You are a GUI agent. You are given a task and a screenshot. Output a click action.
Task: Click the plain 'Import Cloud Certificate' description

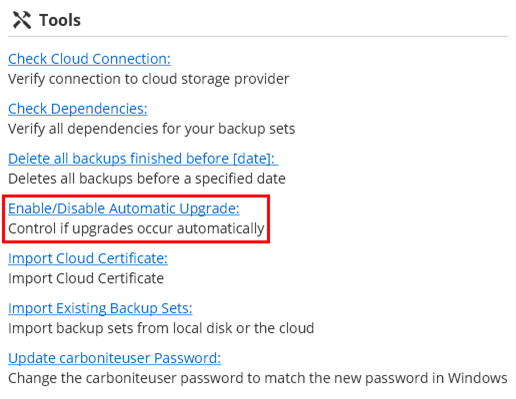click(86, 278)
